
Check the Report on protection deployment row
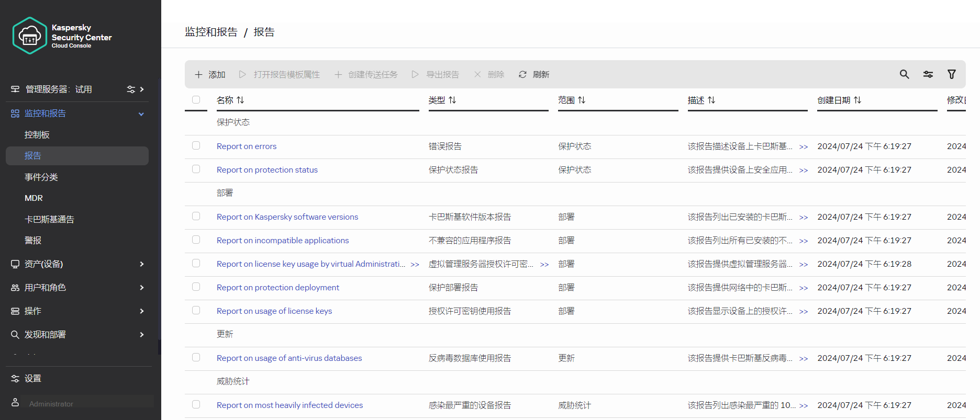pyautogui.click(x=196, y=287)
